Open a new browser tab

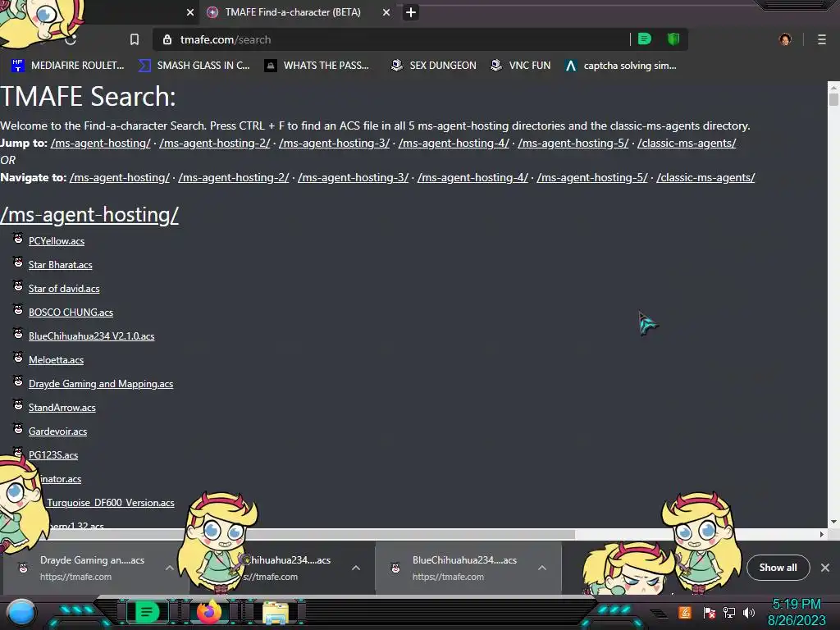point(411,12)
